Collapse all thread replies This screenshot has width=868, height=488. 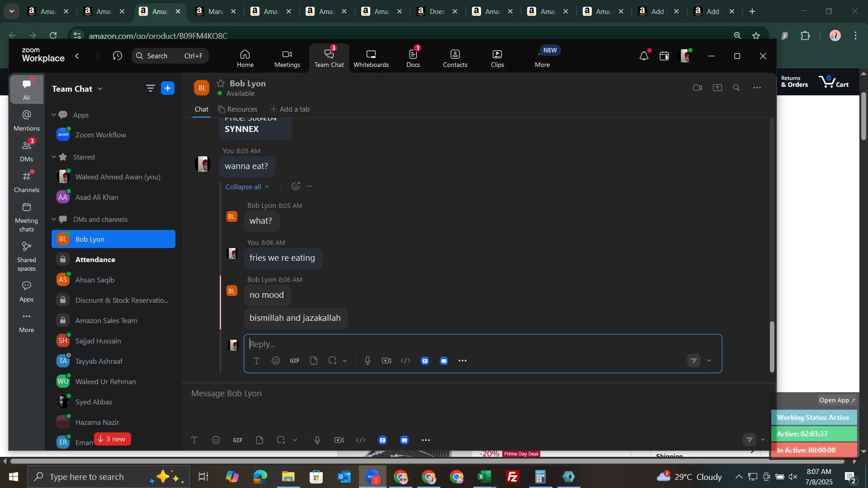[x=247, y=187]
